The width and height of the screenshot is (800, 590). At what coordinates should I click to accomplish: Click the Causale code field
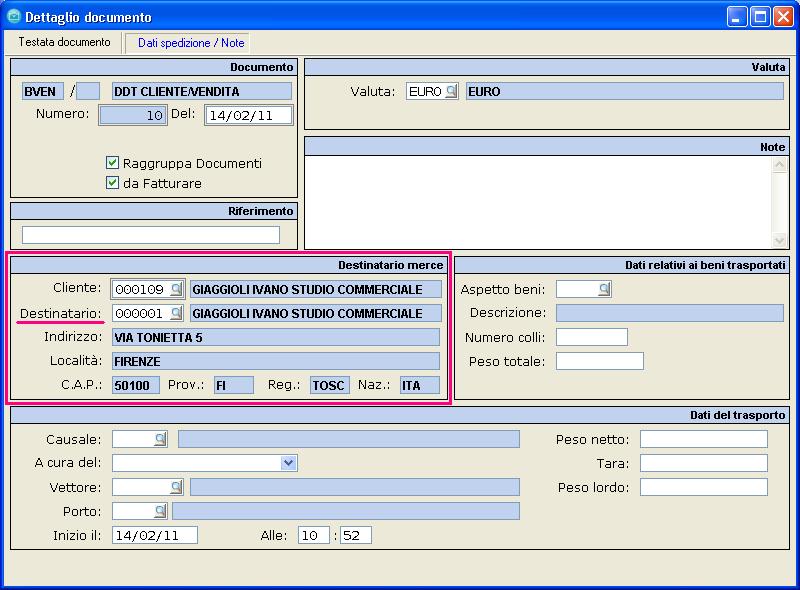pos(133,439)
